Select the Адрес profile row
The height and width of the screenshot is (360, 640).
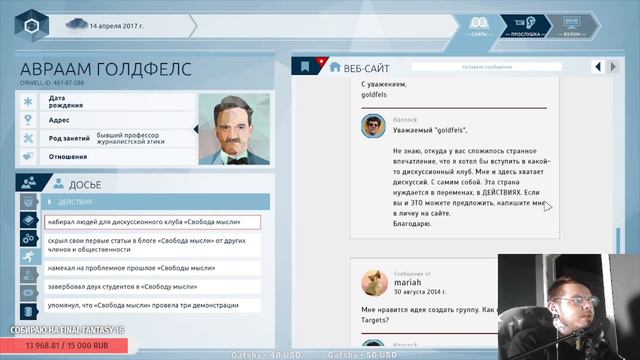click(118, 120)
